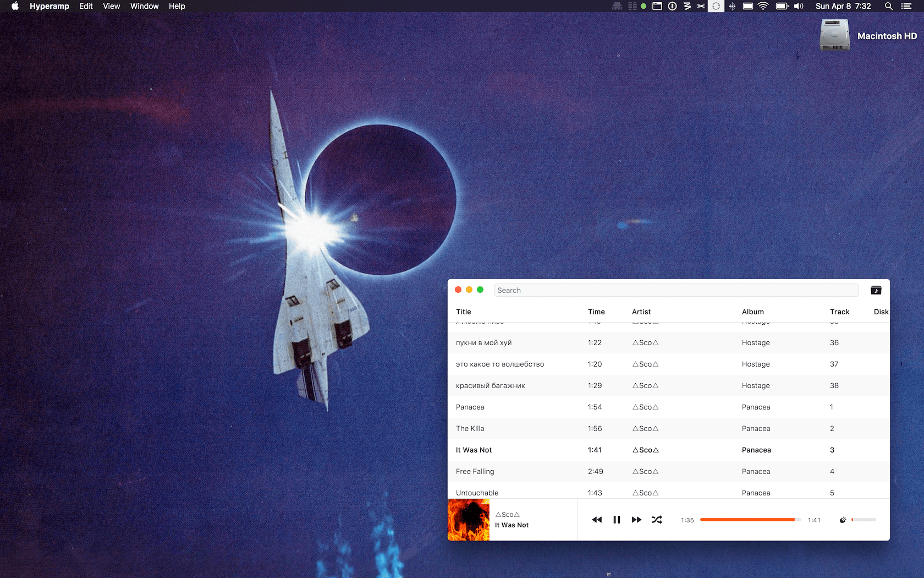Sort by the Artist column header
Screen dimensions: 924x578
coord(641,312)
